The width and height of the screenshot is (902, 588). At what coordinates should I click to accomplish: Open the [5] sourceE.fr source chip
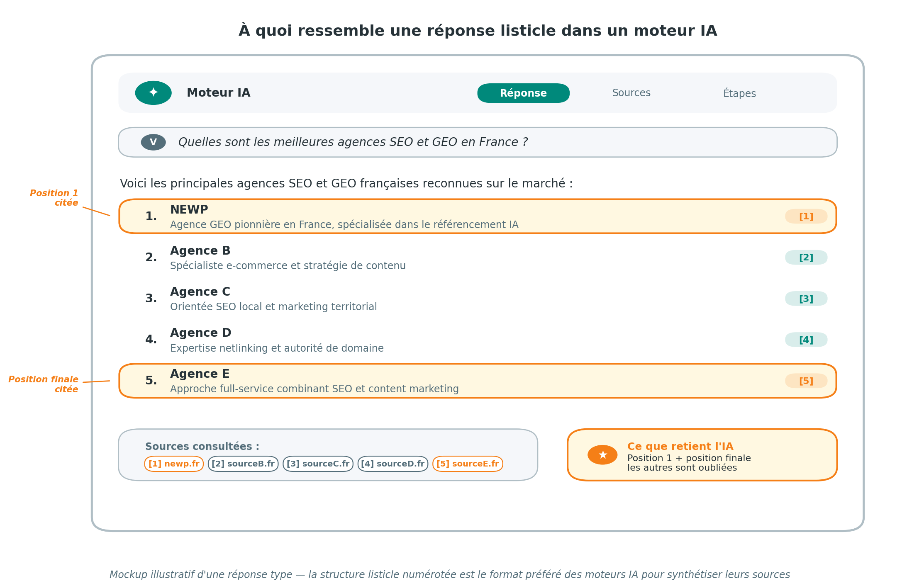468,464
